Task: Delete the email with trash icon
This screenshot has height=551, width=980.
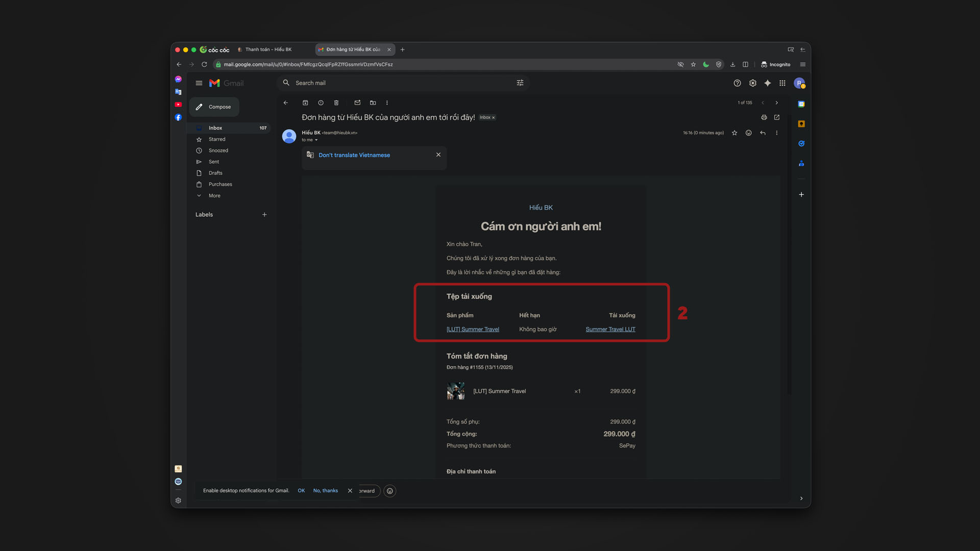Action: point(336,103)
